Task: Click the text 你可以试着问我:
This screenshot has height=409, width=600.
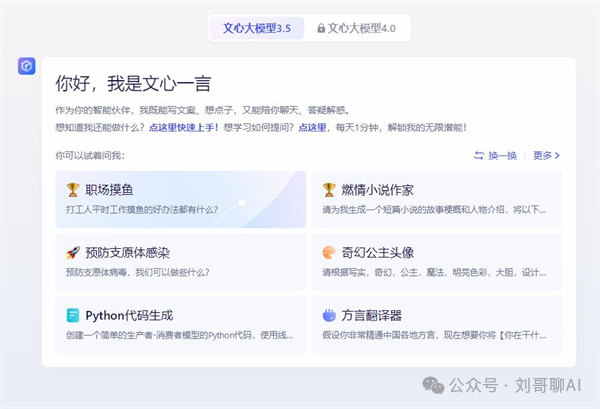Action: (90, 155)
